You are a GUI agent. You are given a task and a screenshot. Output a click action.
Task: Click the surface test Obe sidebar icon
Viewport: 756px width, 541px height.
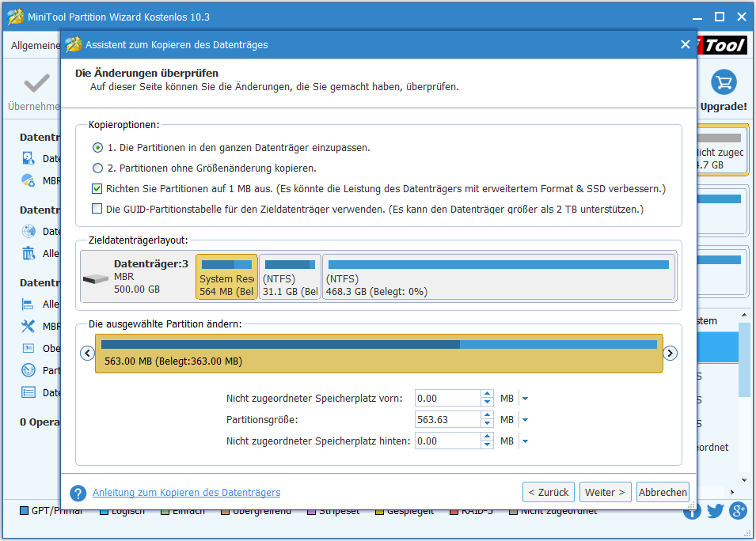(x=28, y=348)
